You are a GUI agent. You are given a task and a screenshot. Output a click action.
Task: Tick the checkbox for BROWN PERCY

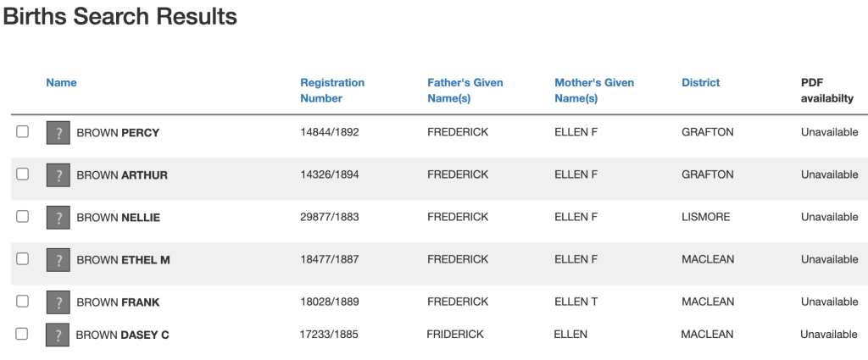(23, 132)
